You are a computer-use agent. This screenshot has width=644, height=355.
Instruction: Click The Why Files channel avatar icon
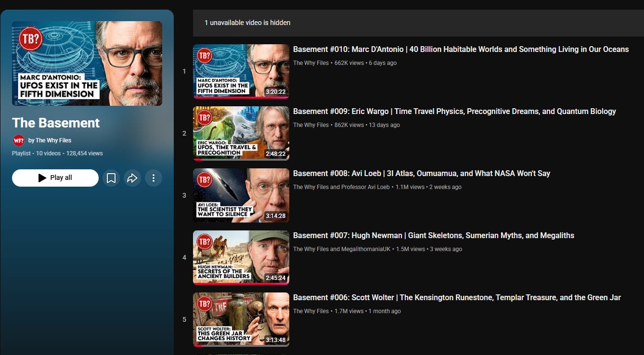tap(18, 140)
